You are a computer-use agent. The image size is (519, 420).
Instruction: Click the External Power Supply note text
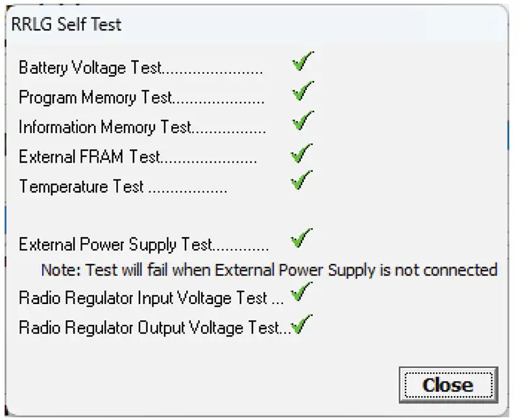(269, 270)
